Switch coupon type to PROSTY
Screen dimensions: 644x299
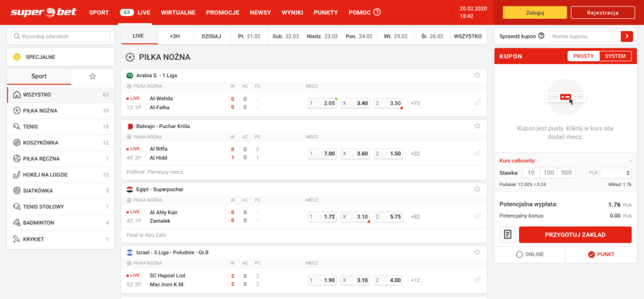[x=583, y=56]
